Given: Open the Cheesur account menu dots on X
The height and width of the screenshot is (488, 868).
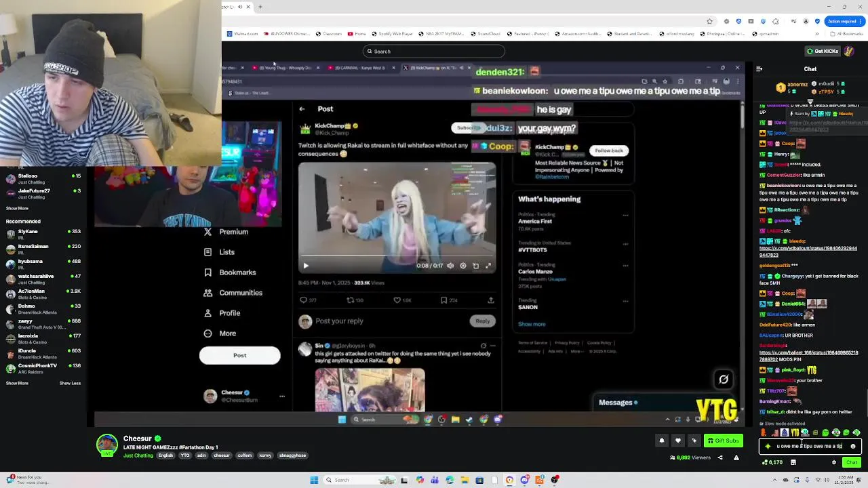Looking at the screenshot, I should pyautogui.click(x=282, y=396).
